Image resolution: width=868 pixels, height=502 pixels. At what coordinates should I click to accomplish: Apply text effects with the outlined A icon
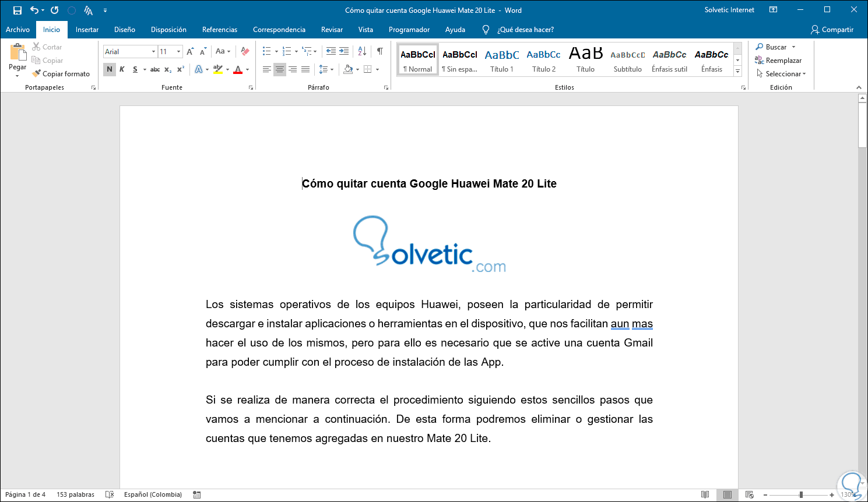(199, 69)
